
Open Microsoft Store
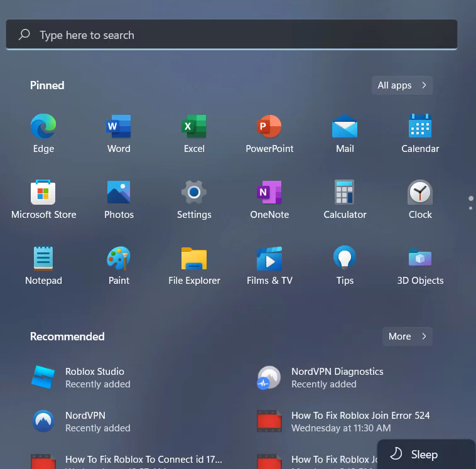pos(43,199)
